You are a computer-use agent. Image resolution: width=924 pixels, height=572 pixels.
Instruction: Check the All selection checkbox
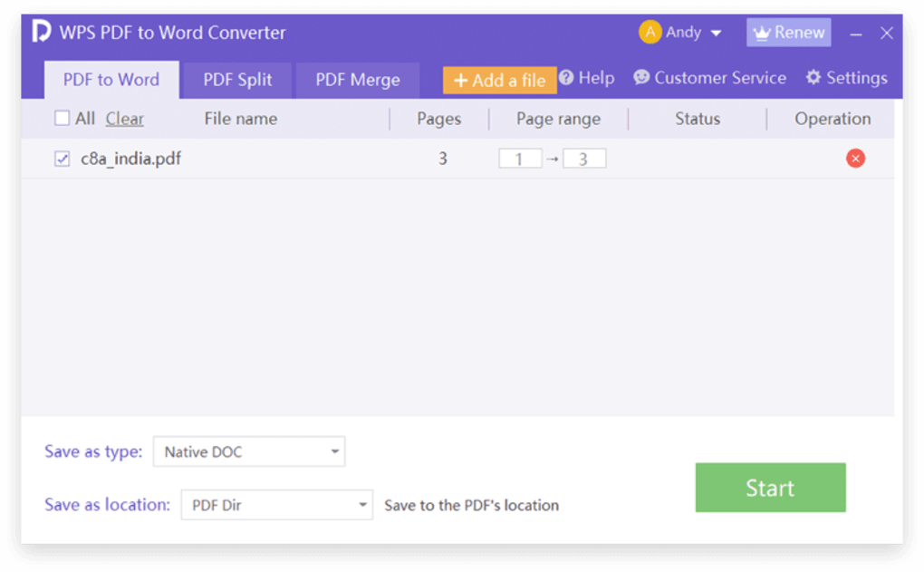[61, 118]
